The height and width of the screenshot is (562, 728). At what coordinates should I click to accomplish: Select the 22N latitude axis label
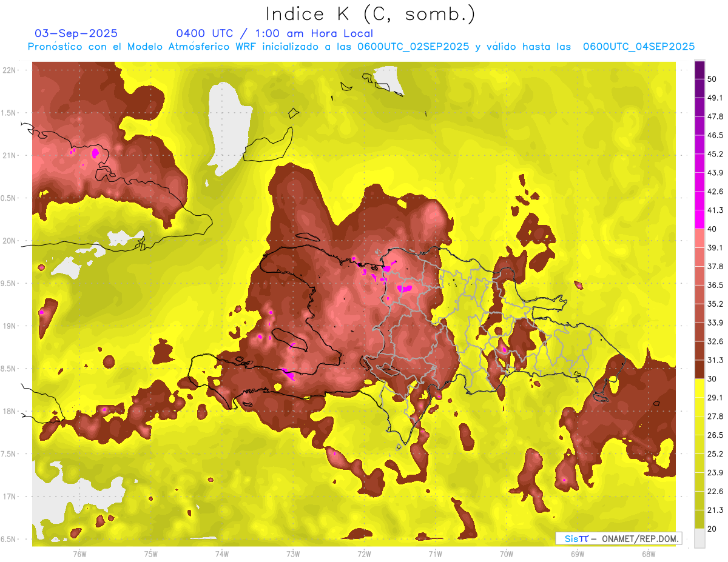tap(10, 70)
